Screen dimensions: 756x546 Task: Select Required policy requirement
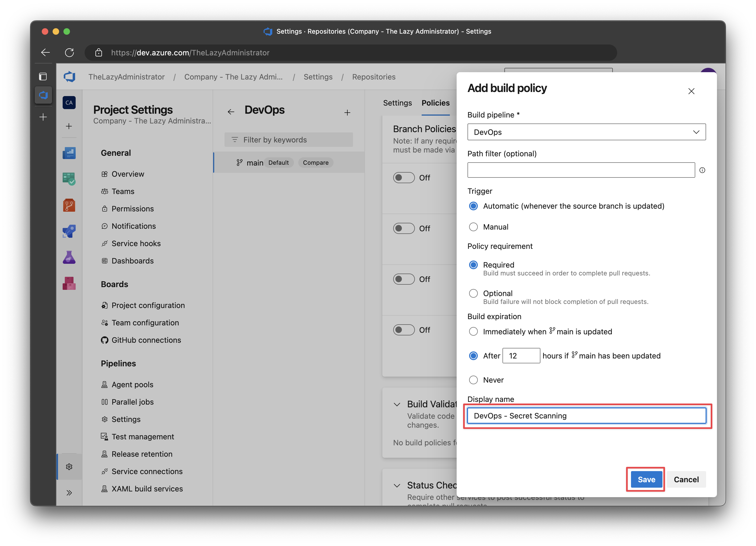click(473, 265)
